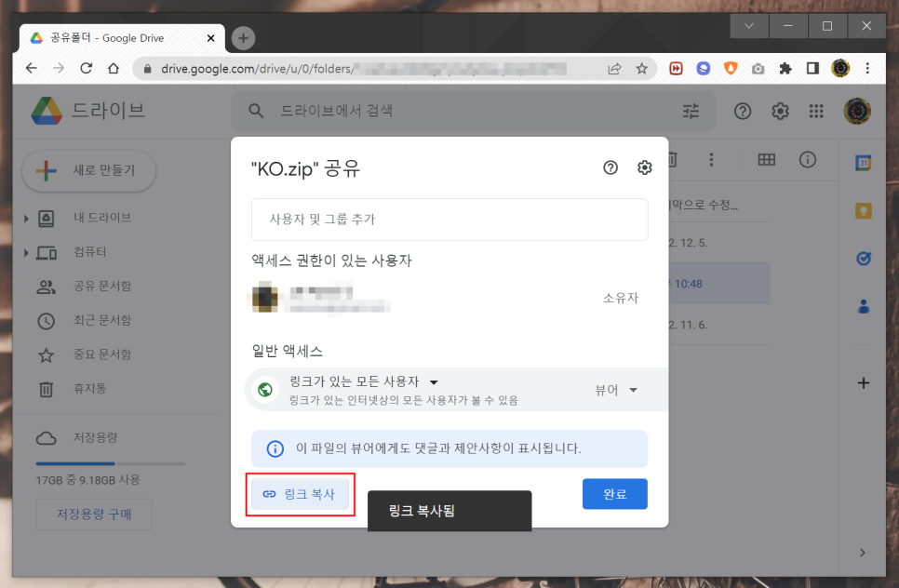Open the 링크가 있는 모든 사용자 dropdown
The width and height of the screenshot is (899, 588).
364,381
